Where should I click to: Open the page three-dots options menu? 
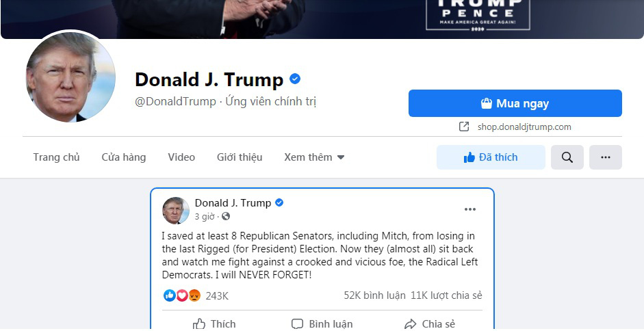tap(606, 157)
